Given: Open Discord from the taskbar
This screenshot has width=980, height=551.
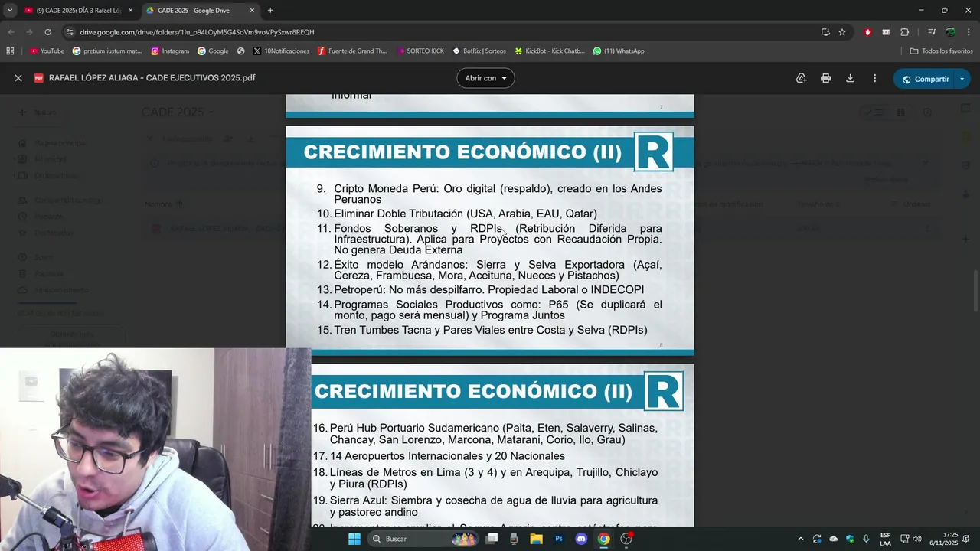Looking at the screenshot, I should 581,539.
